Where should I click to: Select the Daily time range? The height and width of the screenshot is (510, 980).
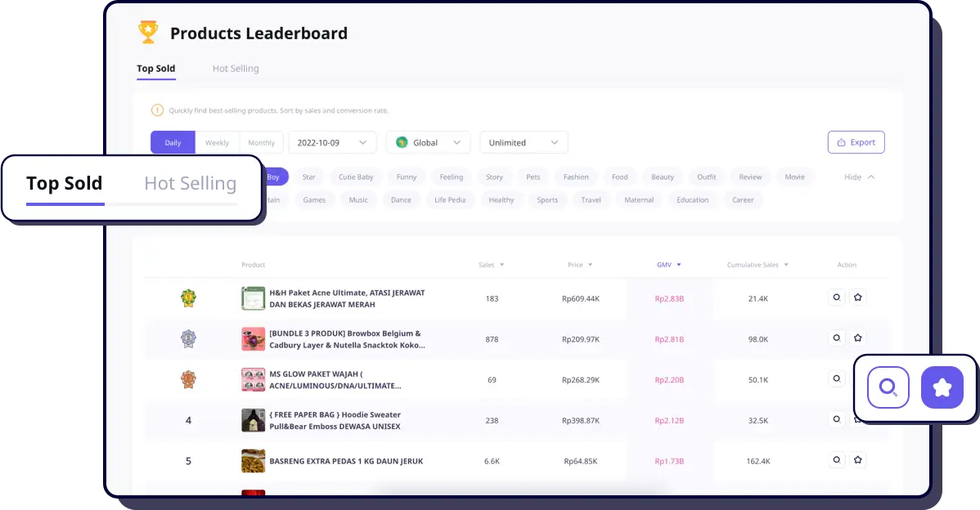173,142
